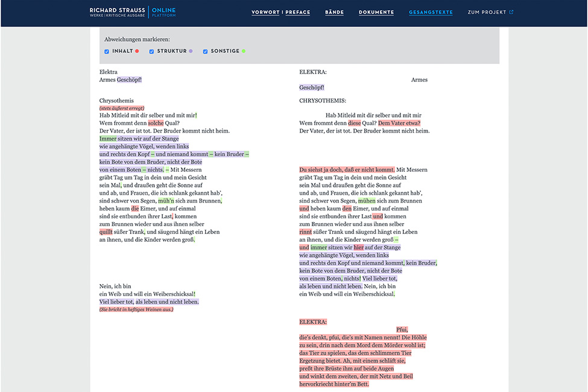Toggle the SONSTIGE checkbox
This screenshot has height=392, width=588.
(x=205, y=51)
